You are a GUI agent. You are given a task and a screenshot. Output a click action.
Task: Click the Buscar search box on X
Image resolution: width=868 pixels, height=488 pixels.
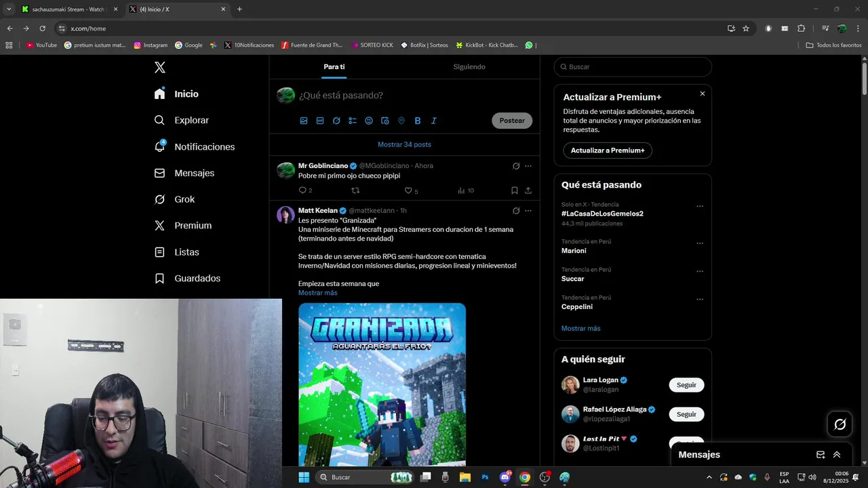(633, 67)
